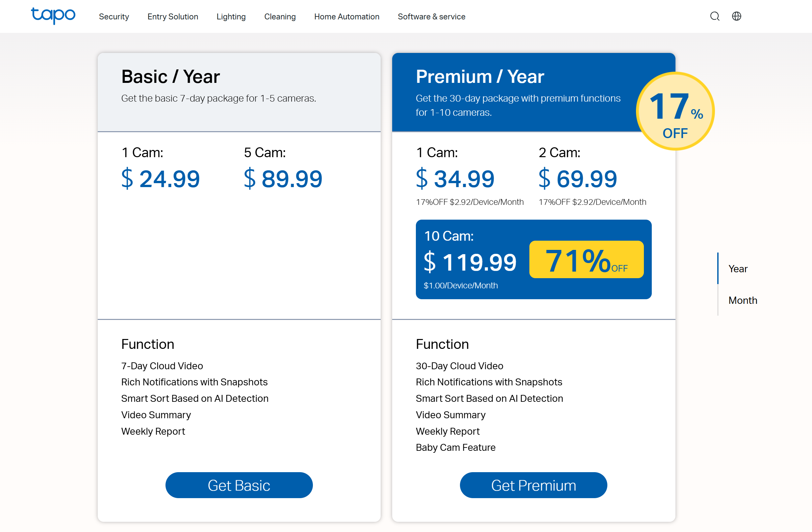Viewport: 812px width, 532px height.
Task: Expand the Cleaning navigation menu
Action: pyautogui.click(x=280, y=17)
